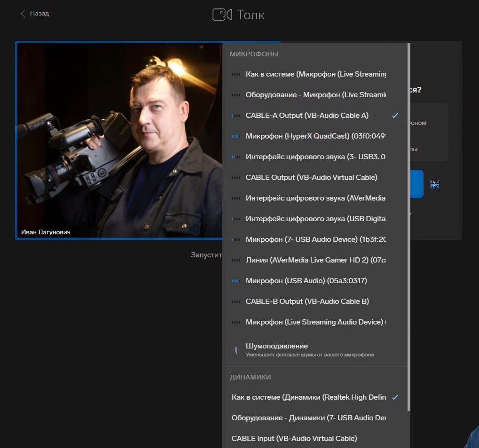Image resolution: width=479 pixels, height=448 pixels.
Task: Click level meter icon beside Микрофон (USB Audio)
Action: click(x=236, y=281)
